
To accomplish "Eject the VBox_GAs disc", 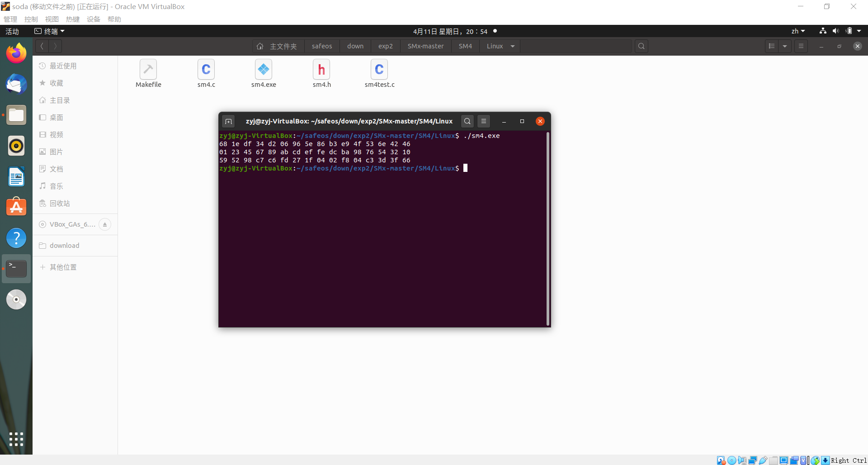I will pyautogui.click(x=105, y=224).
